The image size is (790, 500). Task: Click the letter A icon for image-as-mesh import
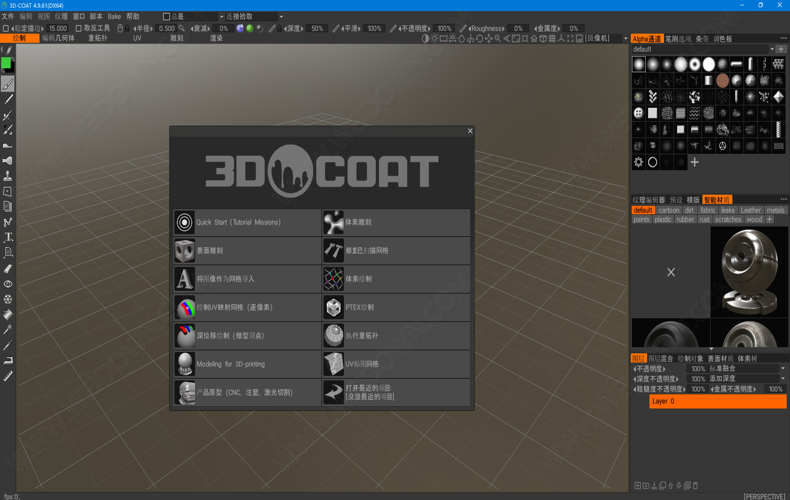[184, 279]
